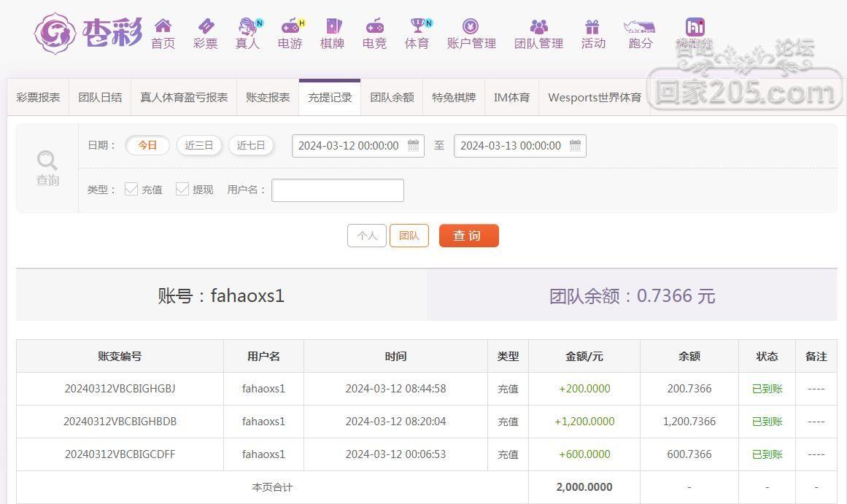
Task: Toggle the 充值 deposit checkbox
Action: (131, 190)
